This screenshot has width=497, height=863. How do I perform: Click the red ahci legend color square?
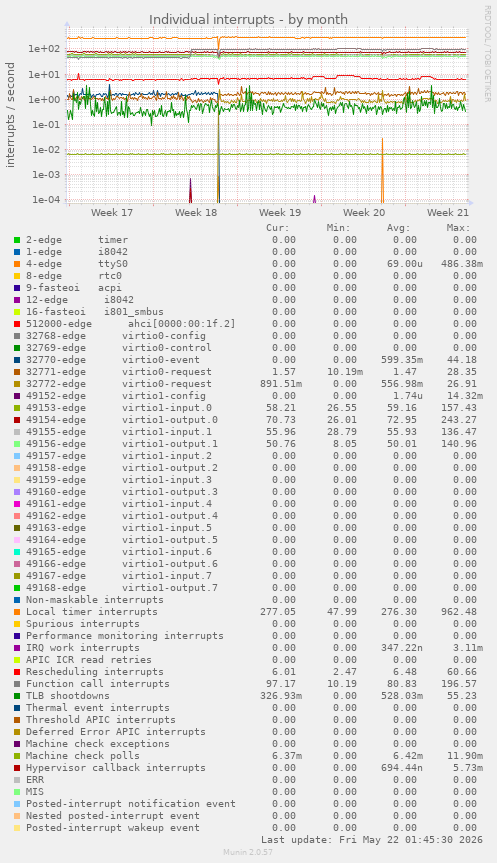(17, 324)
